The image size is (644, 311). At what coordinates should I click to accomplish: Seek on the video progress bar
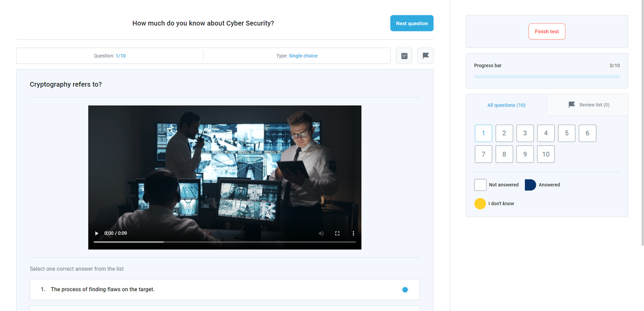coord(225,242)
